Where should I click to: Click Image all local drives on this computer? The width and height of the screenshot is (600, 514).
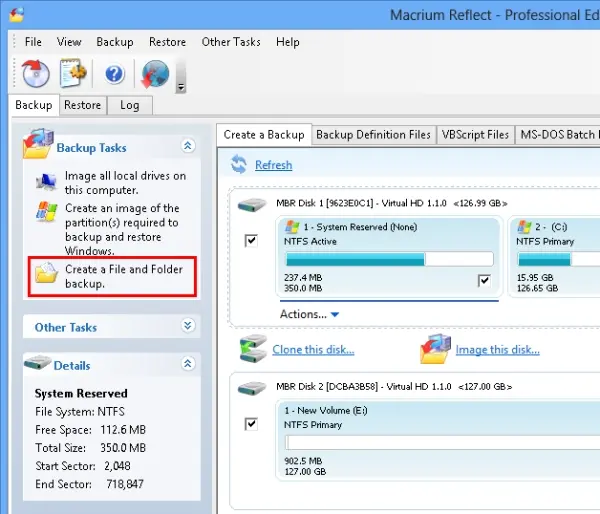[126, 183]
